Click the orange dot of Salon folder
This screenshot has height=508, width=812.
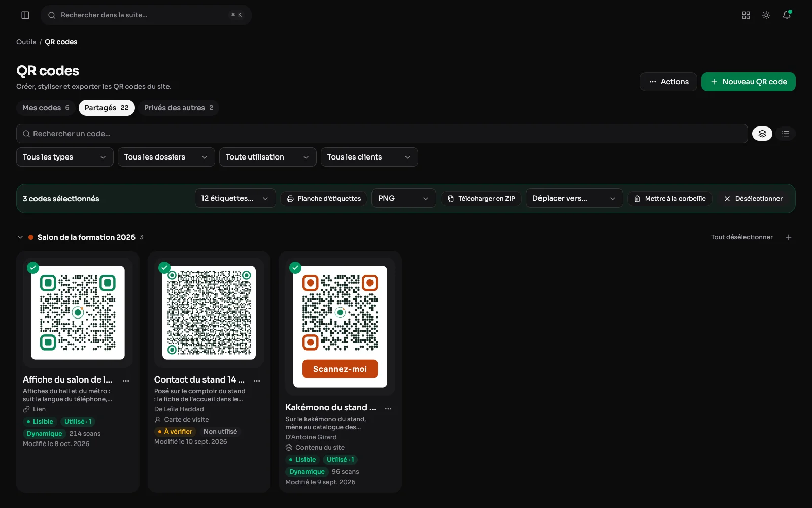pyautogui.click(x=31, y=237)
